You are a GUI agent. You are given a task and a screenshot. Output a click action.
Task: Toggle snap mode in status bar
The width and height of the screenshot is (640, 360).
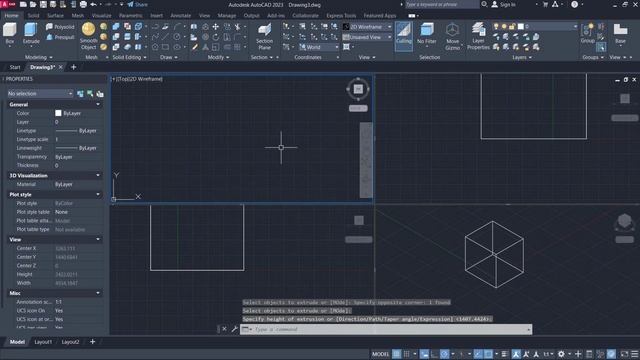click(407, 354)
